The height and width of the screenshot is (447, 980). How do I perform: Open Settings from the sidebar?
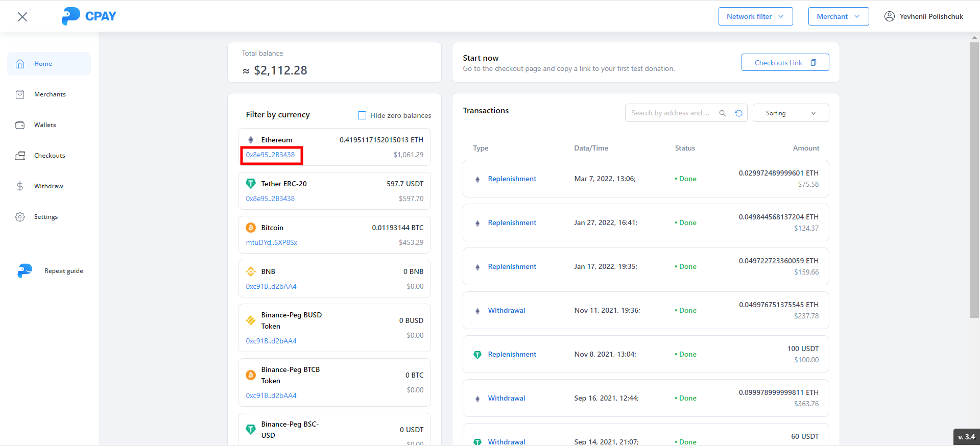click(46, 217)
